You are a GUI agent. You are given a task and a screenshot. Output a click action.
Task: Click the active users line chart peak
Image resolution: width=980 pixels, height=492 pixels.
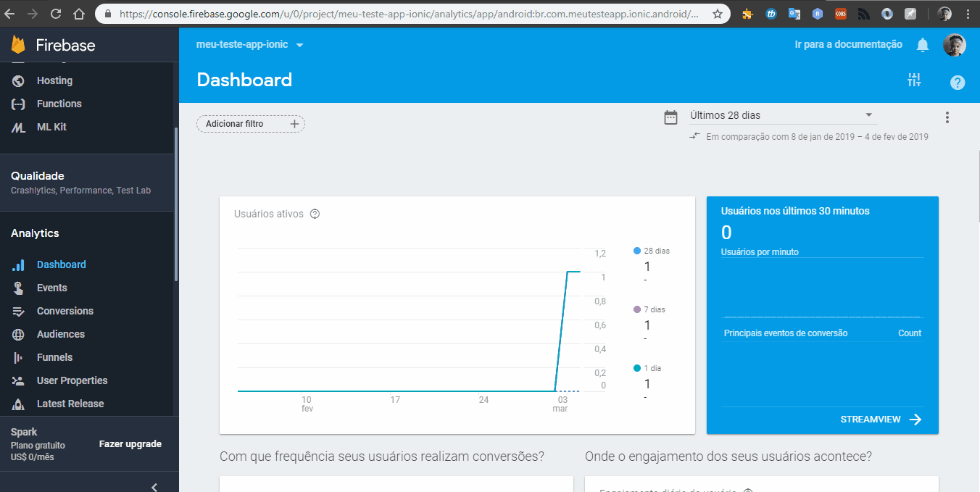573,272
